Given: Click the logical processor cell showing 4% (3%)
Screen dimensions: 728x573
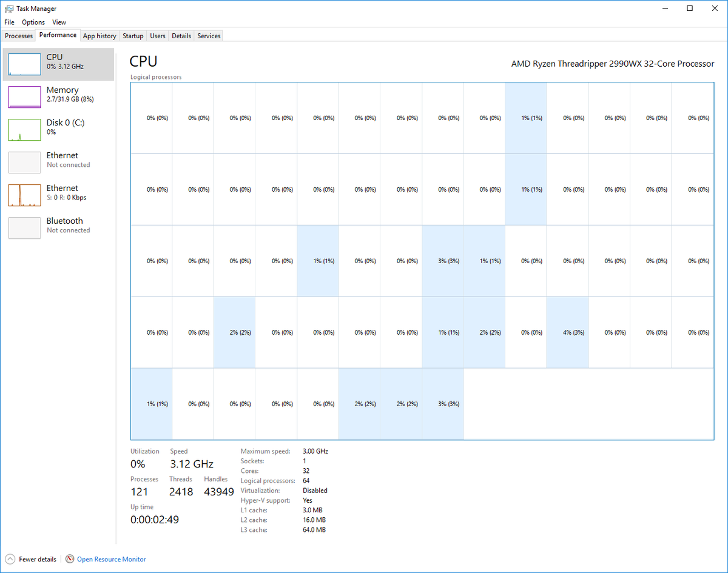Looking at the screenshot, I should [x=567, y=332].
